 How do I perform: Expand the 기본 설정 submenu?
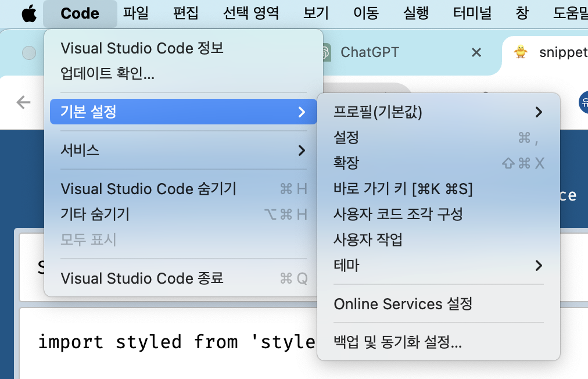tap(184, 112)
